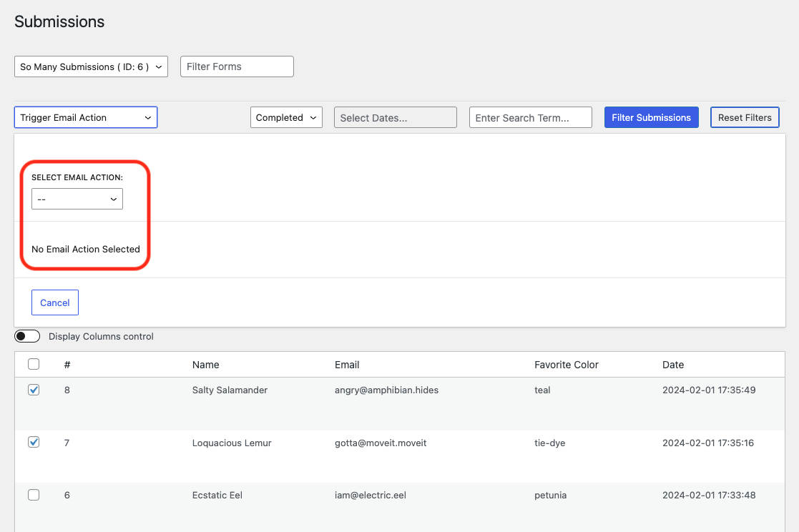Image resolution: width=799 pixels, height=532 pixels.
Task: Click Filter Submissions
Action: tap(651, 117)
